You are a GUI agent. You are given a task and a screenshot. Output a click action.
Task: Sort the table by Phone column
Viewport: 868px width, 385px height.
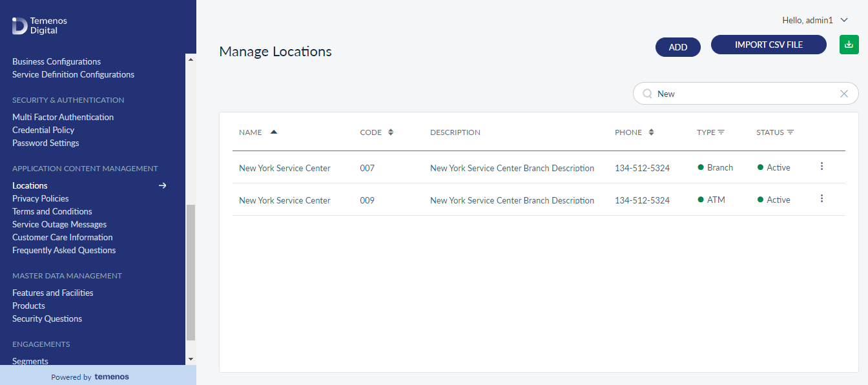651,132
